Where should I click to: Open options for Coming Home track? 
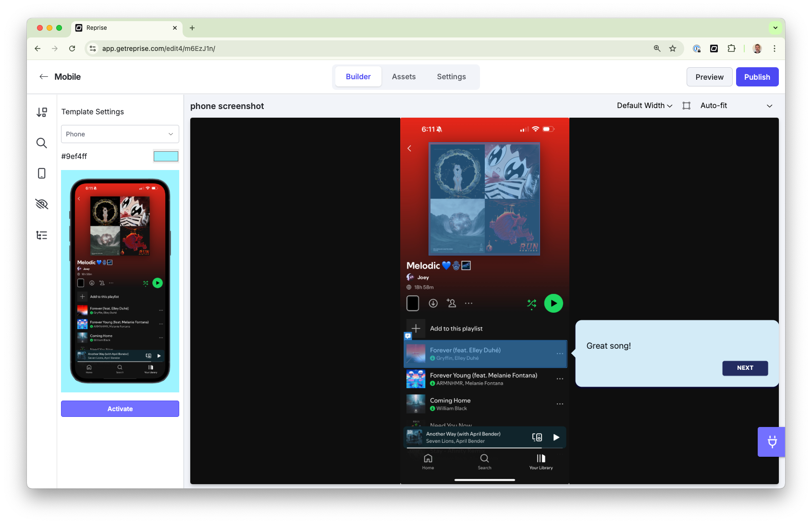point(560,404)
